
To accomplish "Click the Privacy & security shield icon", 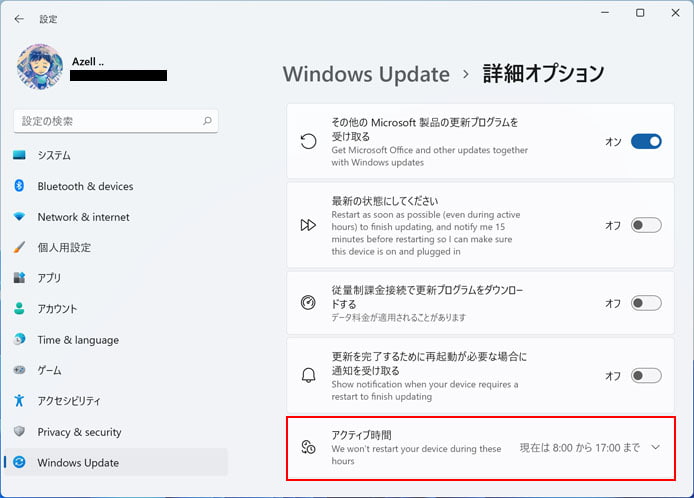I will (x=19, y=431).
